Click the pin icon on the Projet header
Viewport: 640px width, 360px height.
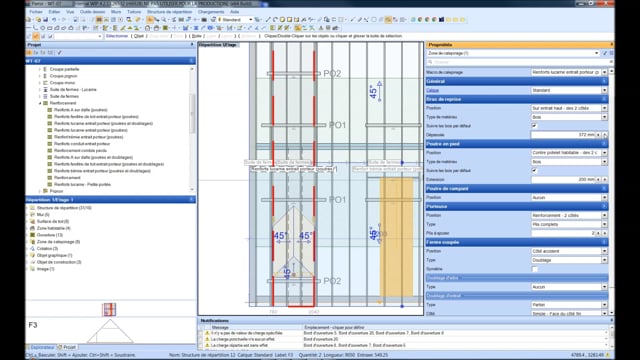(x=192, y=44)
